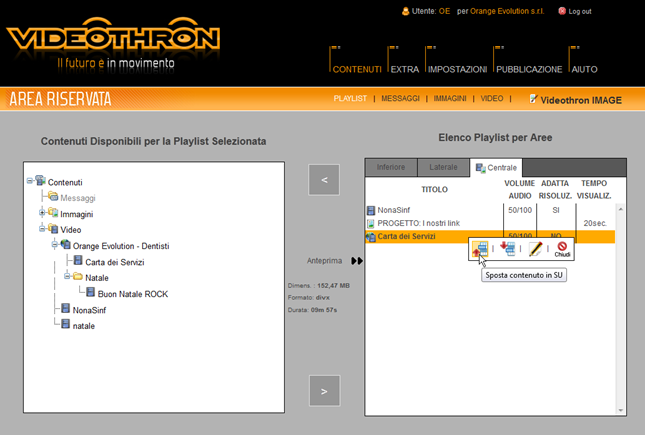Open the MESSAGGI submenu link
The width and height of the screenshot is (645, 435).
coord(400,99)
